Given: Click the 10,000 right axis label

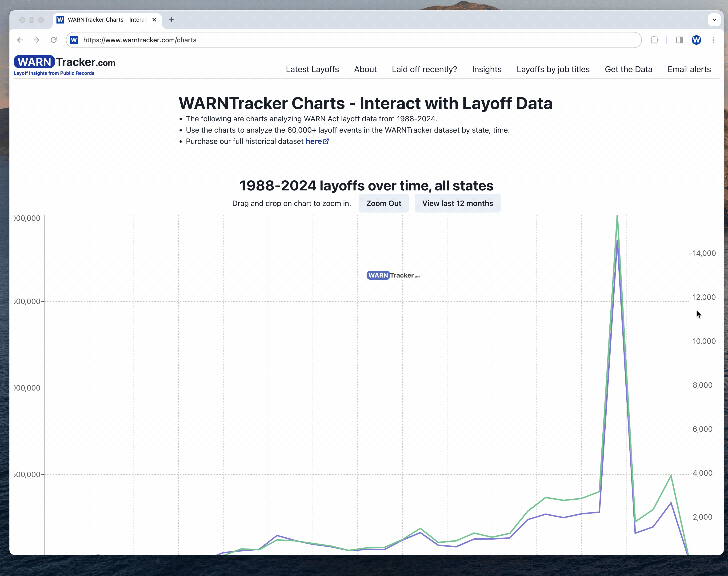Looking at the screenshot, I should point(704,341).
